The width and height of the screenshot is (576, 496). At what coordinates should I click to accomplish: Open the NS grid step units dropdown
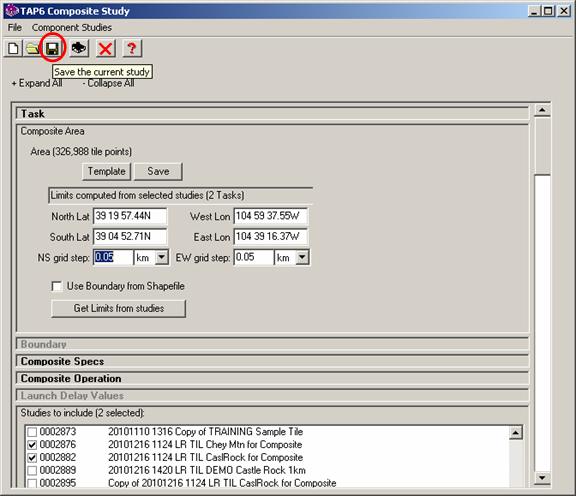[x=162, y=258]
